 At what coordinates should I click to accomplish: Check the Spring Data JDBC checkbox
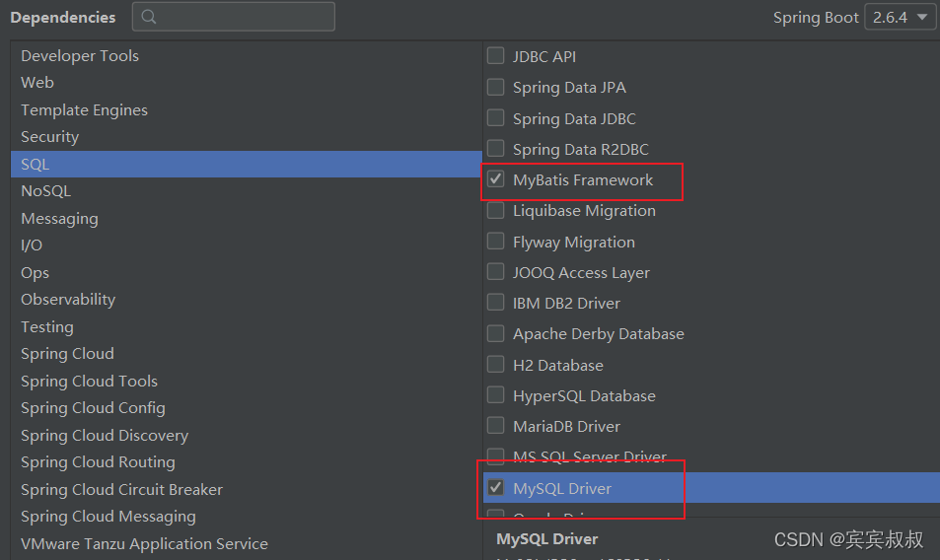pyautogui.click(x=496, y=118)
